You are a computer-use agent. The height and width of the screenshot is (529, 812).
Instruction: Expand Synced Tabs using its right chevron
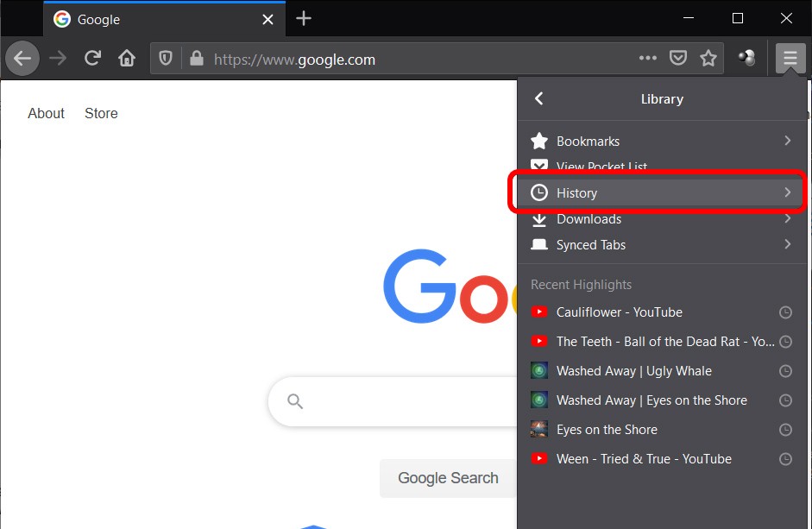[x=787, y=244]
